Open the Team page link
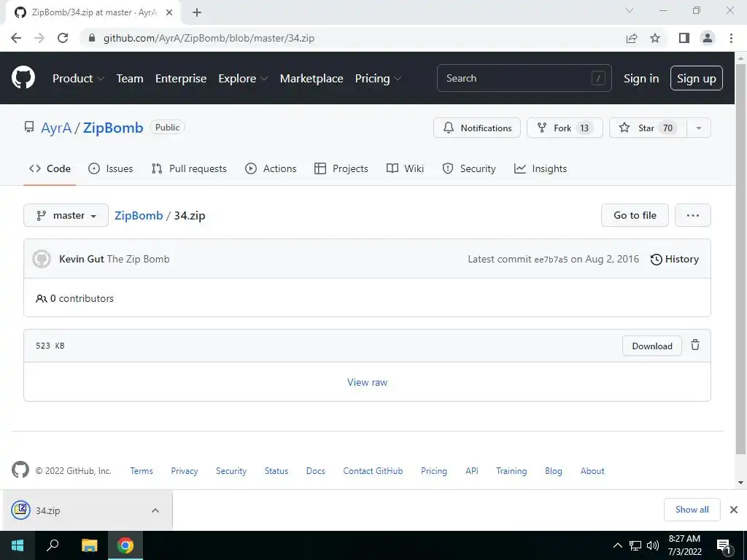The image size is (747, 560). click(x=130, y=79)
